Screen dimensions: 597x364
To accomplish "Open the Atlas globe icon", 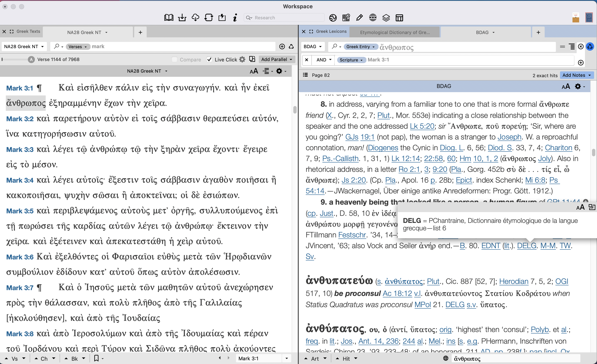I will coord(333,18).
